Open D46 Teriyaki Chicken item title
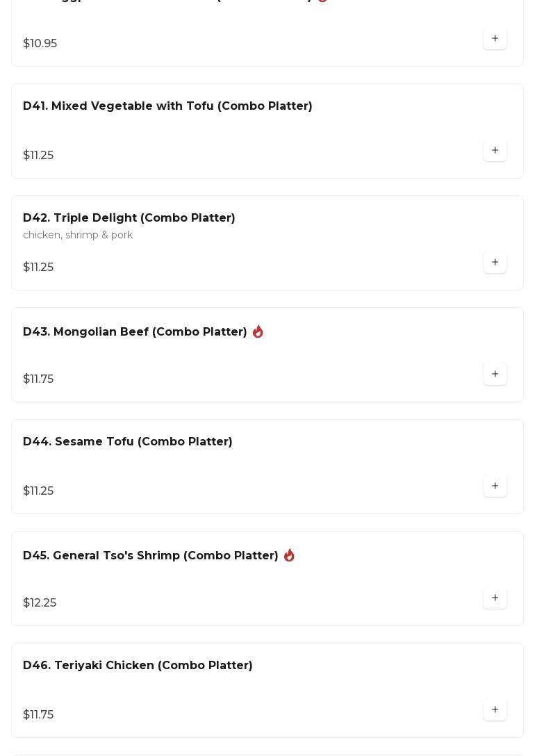Screen dimensions: 535x756 138,666
